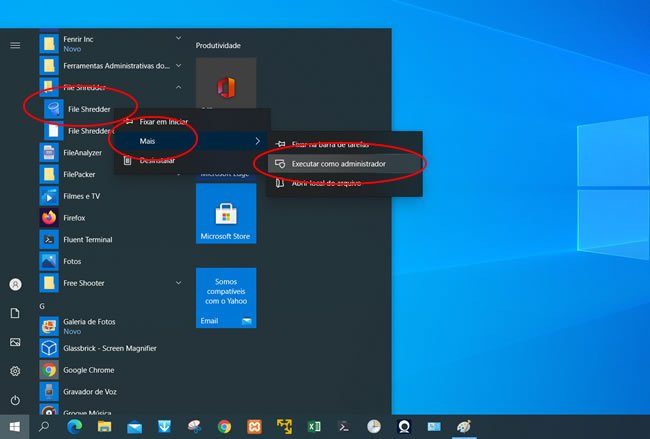Open Settings gear in Start sidebar
This screenshot has height=439, width=650.
pyautogui.click(x=15, y=371)
